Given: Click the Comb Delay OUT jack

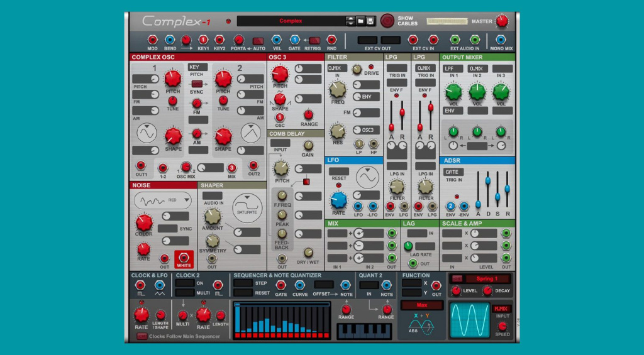Looking at the screenshot, I should click(x=281, y=259).
